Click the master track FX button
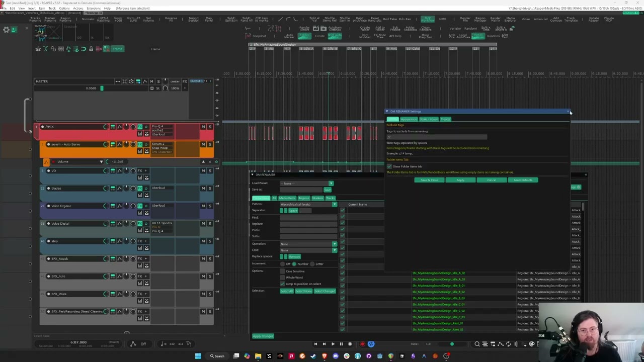 pos(185,81)
